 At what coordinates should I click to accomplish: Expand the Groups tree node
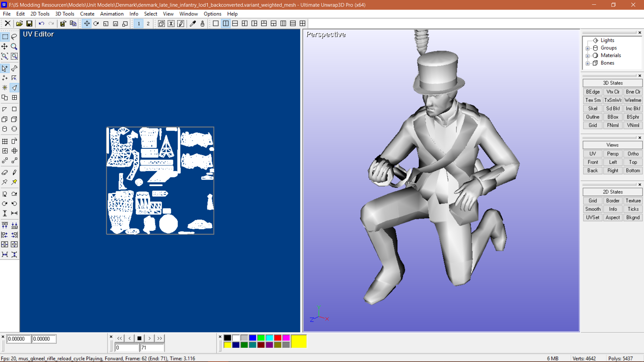[x=588, y=48]
